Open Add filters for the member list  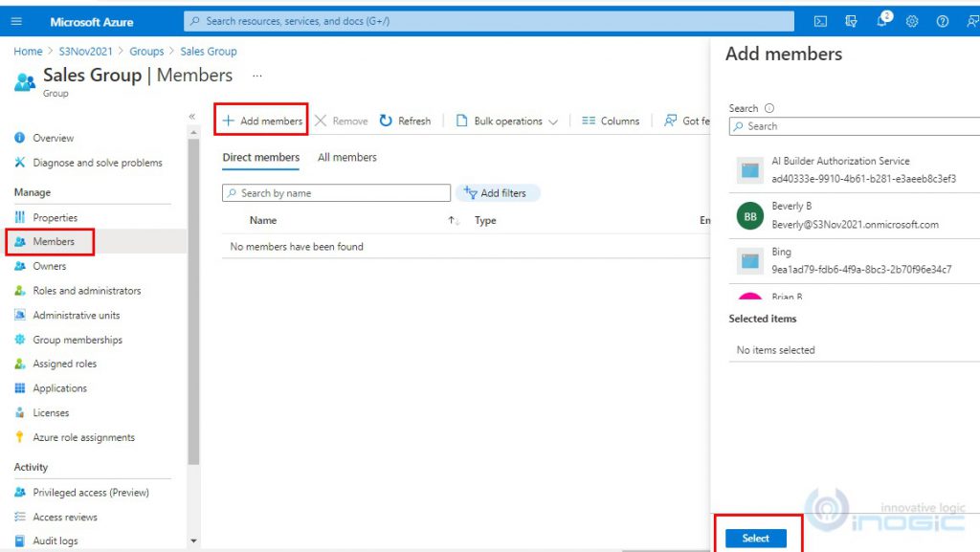click(x=499, y=192)
